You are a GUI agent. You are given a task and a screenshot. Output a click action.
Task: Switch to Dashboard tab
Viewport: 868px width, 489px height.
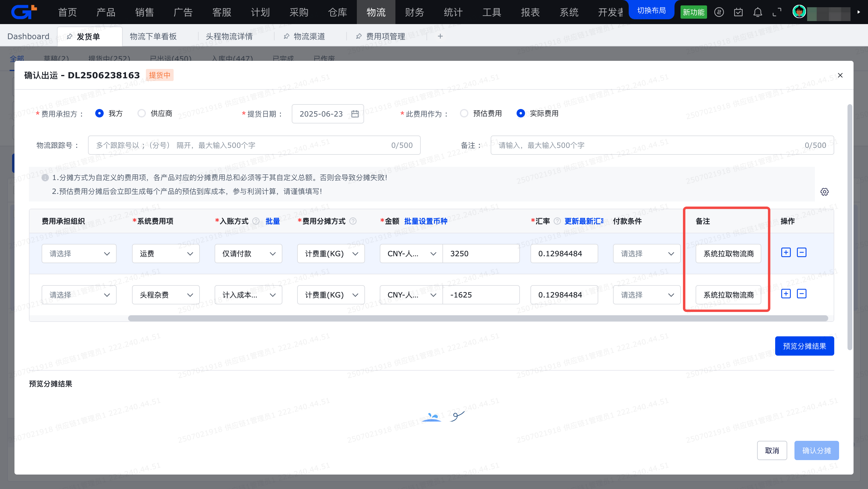(28, 36)
